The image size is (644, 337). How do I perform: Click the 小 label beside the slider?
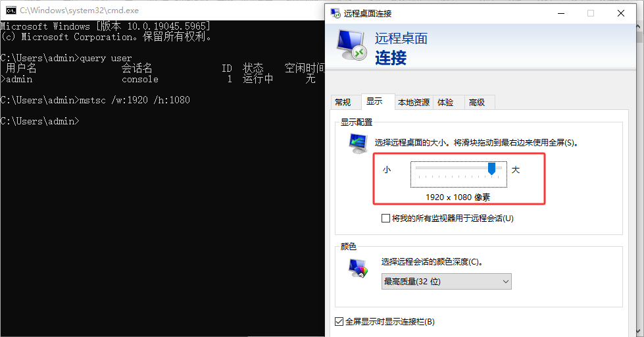[387, 169]
